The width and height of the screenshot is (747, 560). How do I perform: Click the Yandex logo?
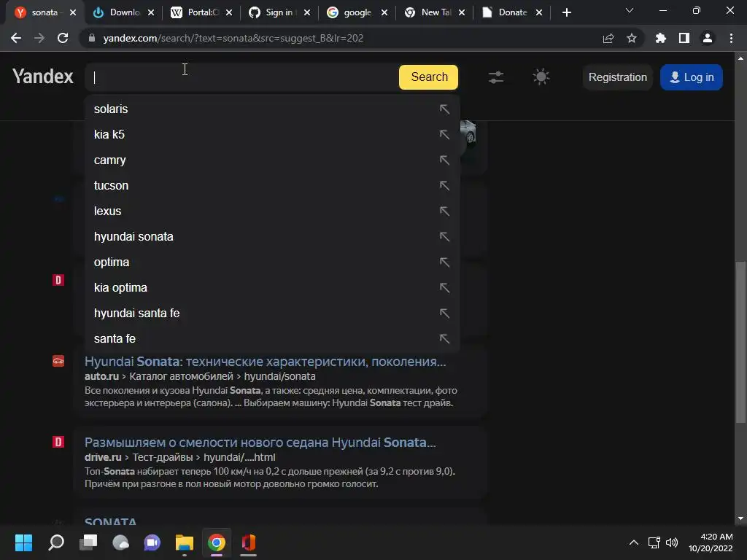click(43, 77)
